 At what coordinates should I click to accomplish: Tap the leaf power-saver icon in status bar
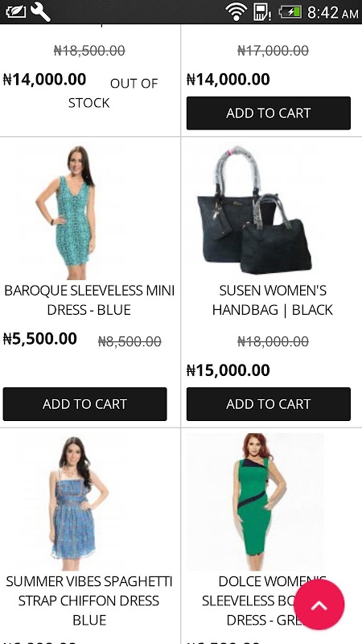tap(15, 11)
